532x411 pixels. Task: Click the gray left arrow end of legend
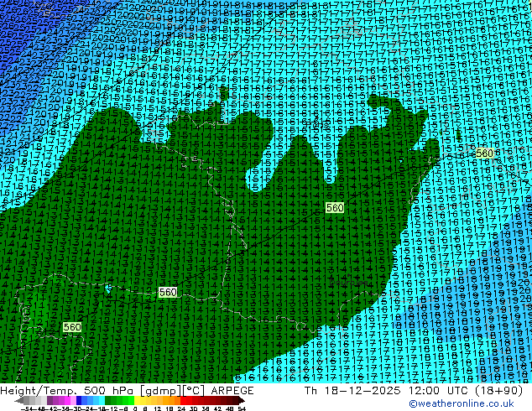point(19,400)
